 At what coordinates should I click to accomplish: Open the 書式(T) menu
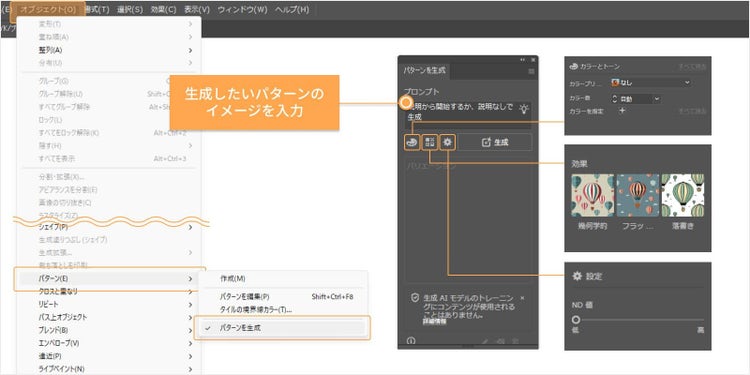pyautogui.click(x=96, y=10)
